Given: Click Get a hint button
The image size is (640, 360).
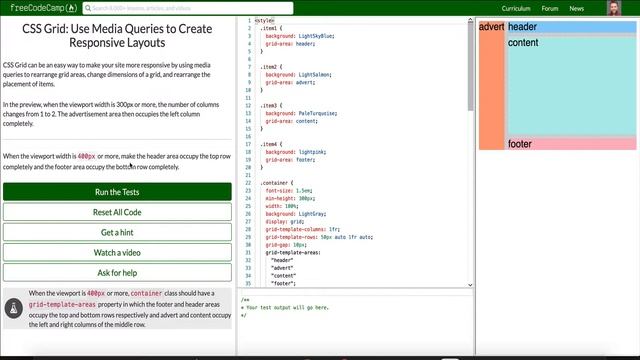Looking at the screenshot, I should (x=117, y=232).
